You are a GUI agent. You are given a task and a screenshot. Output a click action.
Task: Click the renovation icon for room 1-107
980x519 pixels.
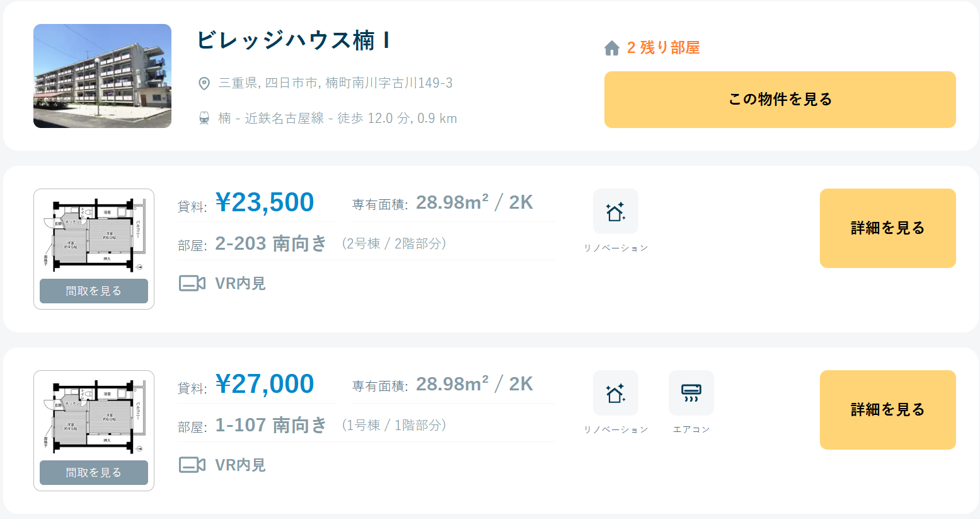click(616, 394)
